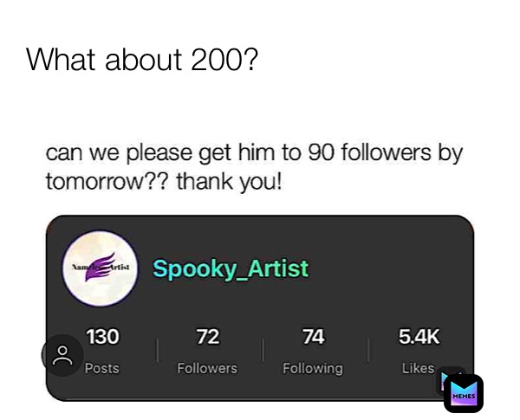
Task: Click the MEMES watermark logo
Action: pyautogui.click(x=464, y=393)
